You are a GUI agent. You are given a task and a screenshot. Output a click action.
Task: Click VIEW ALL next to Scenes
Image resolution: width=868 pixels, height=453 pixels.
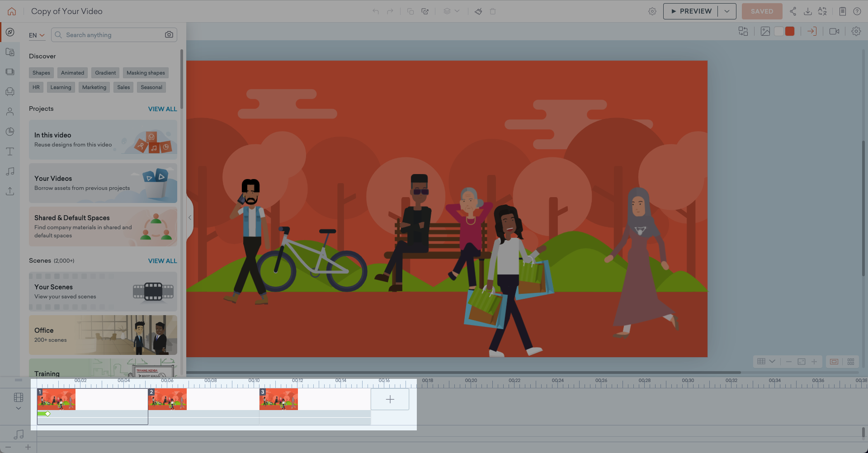pyautogui.click(x=163, y=261)
